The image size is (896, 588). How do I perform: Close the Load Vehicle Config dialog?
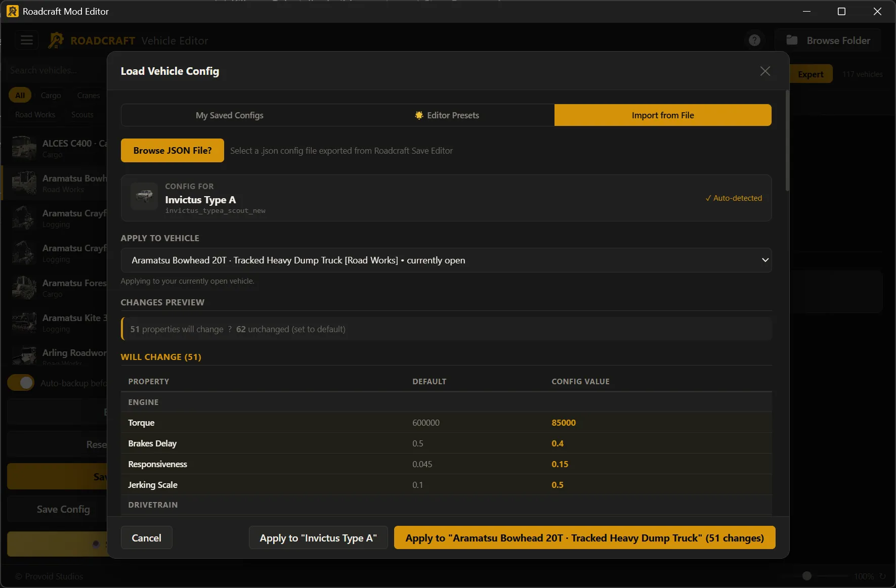pyautogui.click(x=765, y=71)
